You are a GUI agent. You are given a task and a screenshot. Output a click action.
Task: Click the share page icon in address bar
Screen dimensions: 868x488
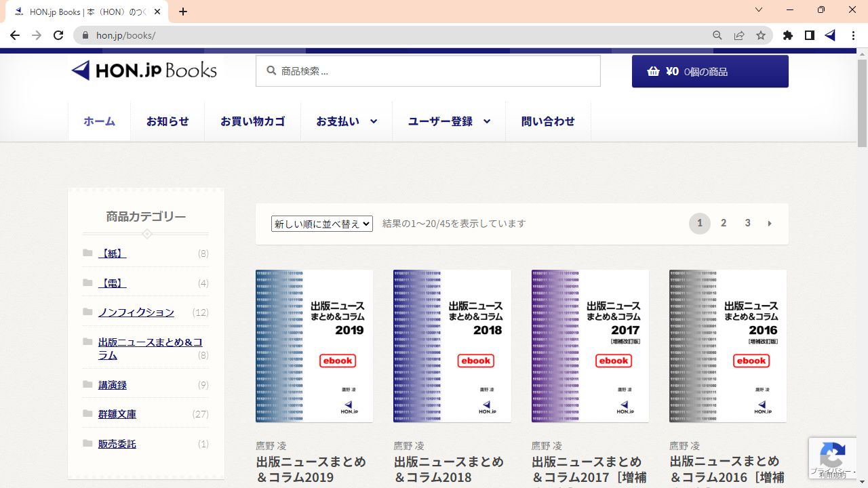tap(739, 35)
